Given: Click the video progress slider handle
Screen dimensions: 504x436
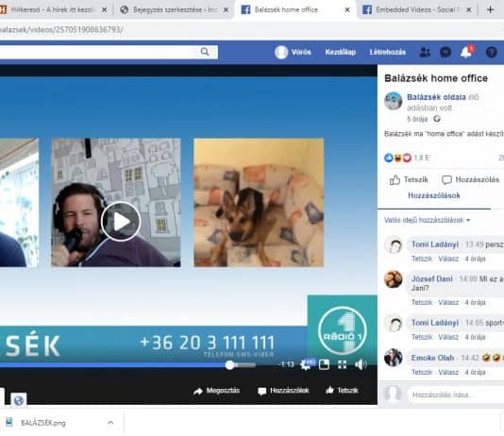Looking at the screenshot, I should [229, 365].
